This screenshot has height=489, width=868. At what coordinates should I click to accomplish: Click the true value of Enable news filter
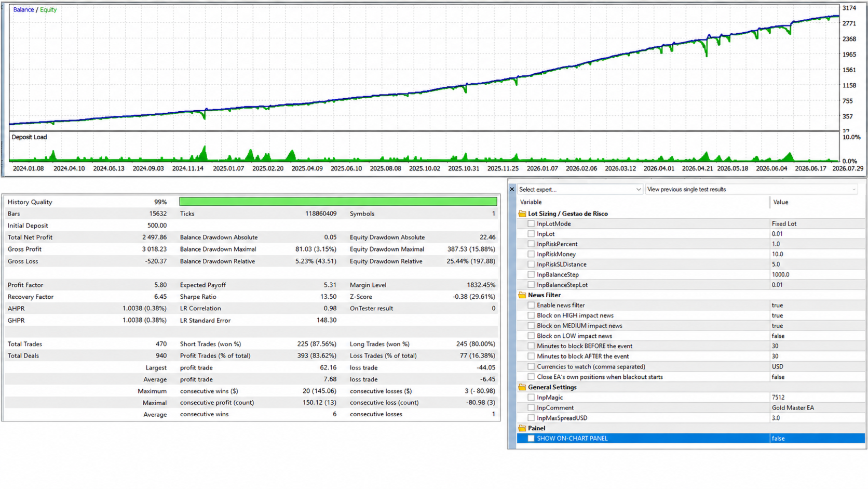tap(777, 306)
